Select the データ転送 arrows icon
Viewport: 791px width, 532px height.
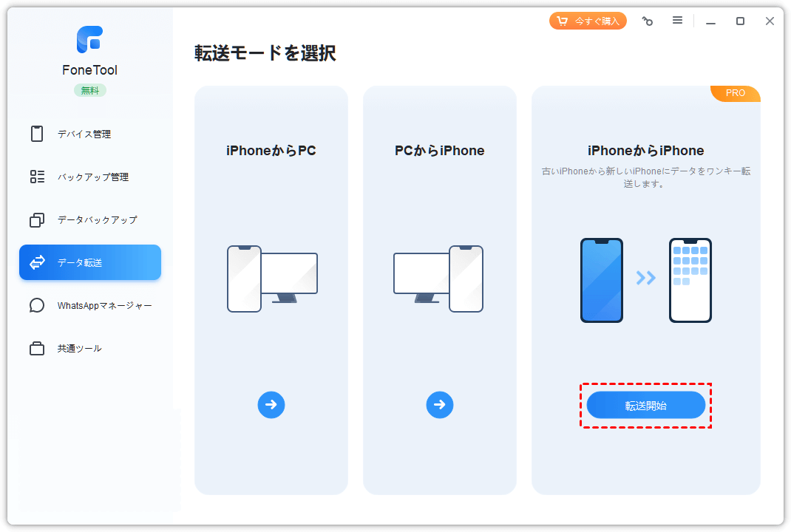pyautogui.click(x=37, y=262)
